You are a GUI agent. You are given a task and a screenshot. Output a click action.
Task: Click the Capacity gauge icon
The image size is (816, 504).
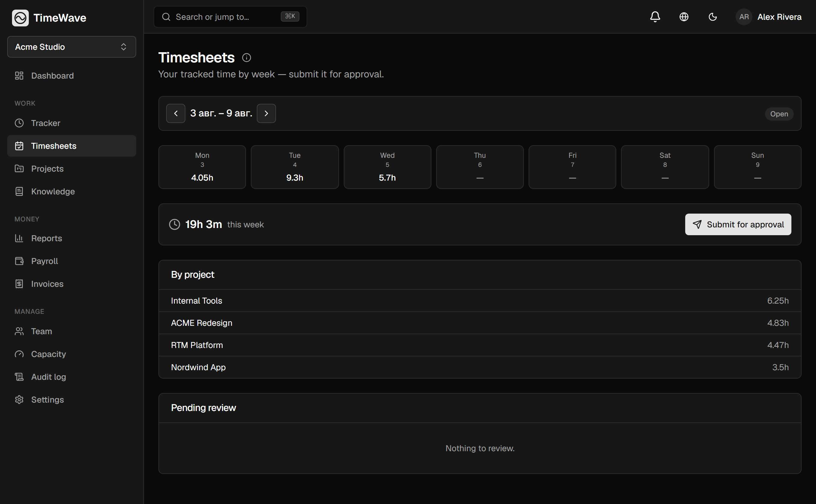coord(19,354)
